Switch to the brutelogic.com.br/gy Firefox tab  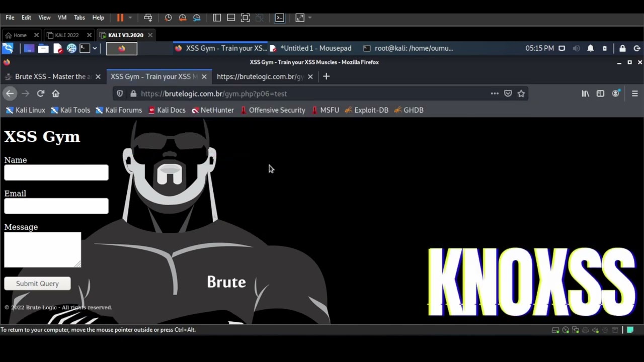coord(260,76)
